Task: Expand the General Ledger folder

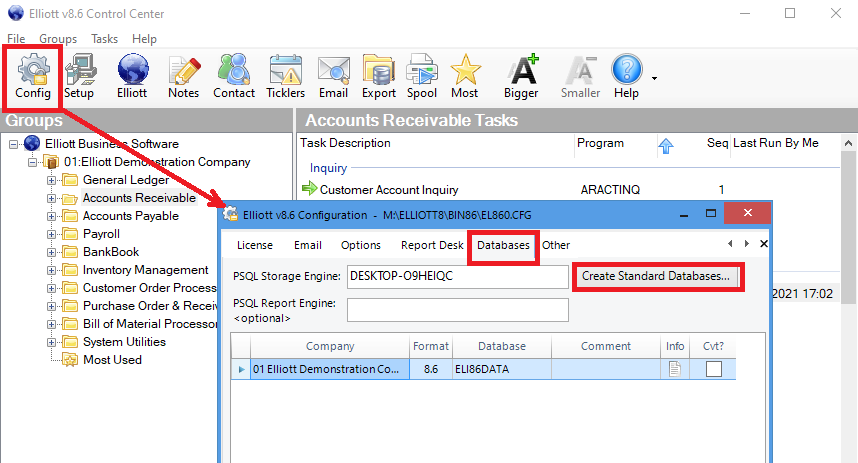Action: point(51,181)
